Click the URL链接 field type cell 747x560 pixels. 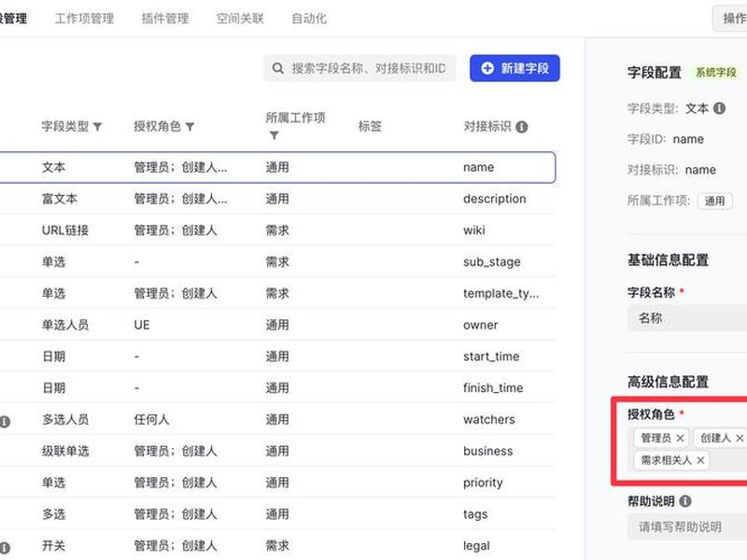pos(65,230)
